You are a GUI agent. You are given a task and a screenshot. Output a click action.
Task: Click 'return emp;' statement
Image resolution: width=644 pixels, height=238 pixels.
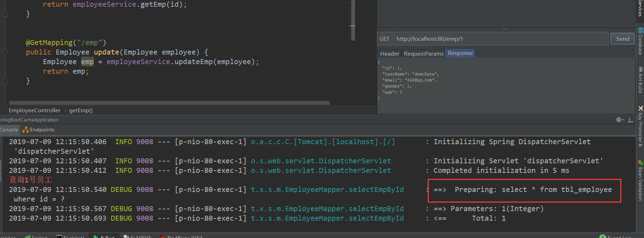[x=66, y=71]
